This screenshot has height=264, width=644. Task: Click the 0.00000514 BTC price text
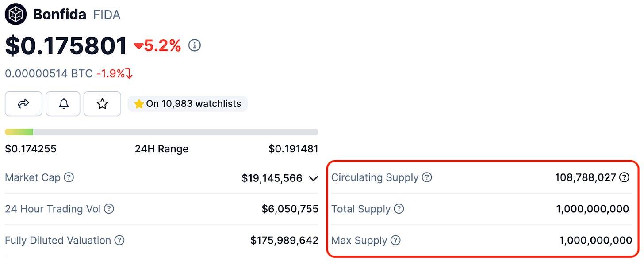point(49,73)
